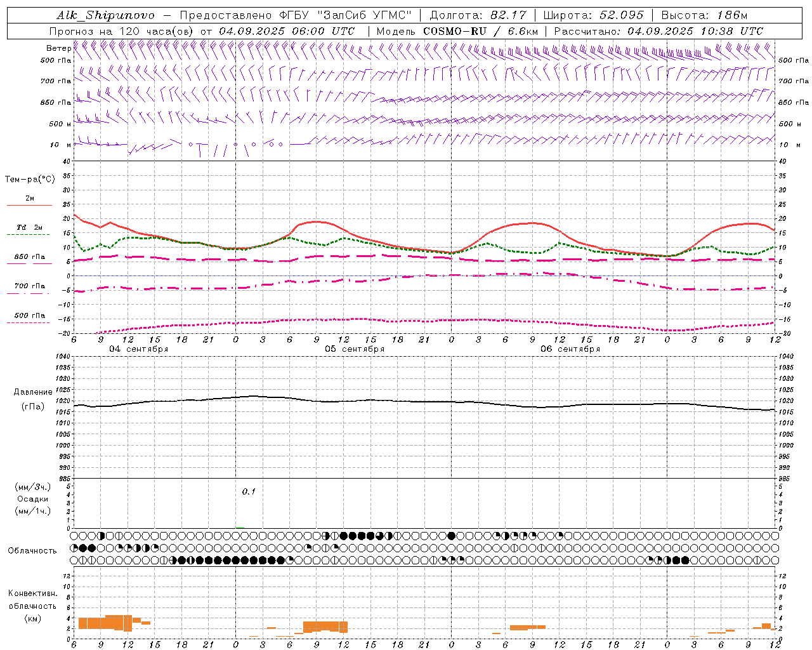Click the 'Осадки' precipitation label
This screenshot has height=650, width=812.
click(x=32, y=499)
